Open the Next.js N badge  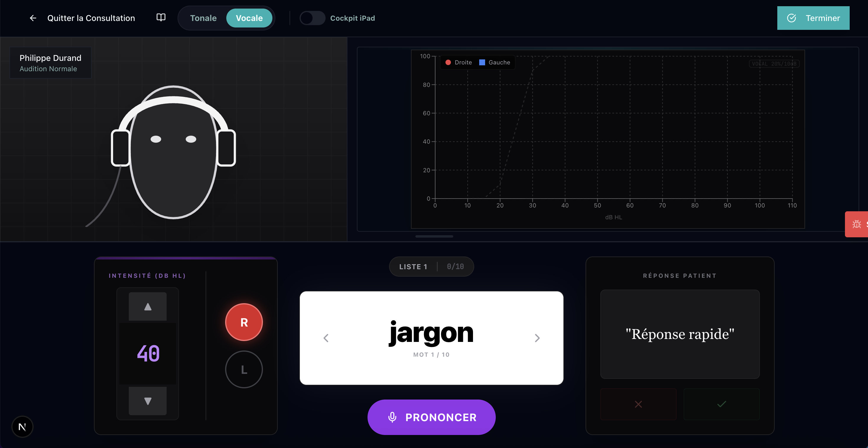[x=22, y=427]
